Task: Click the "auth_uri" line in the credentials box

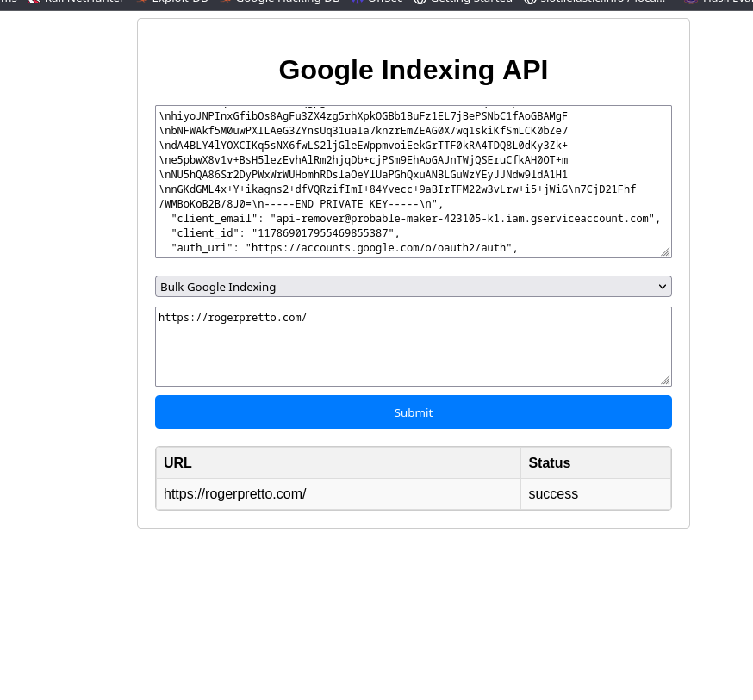Action: pyautogui.click(x=345, y=248)
